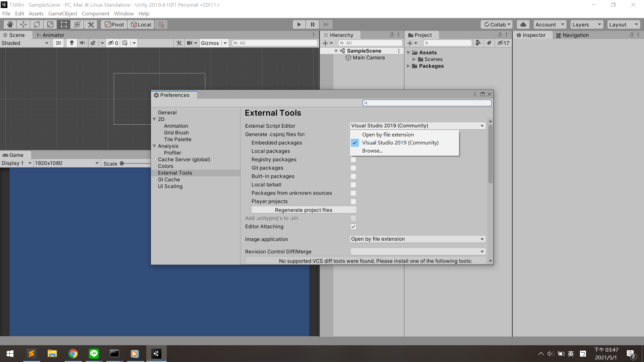Uncheck the Editor Attaching checkbox
The image size is (644, 362).
353,227
